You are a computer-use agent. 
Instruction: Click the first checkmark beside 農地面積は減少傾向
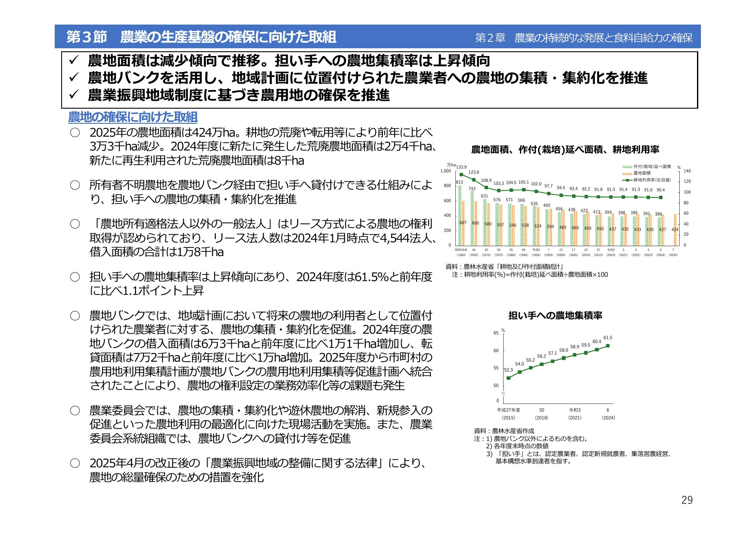tap(74, 60)
